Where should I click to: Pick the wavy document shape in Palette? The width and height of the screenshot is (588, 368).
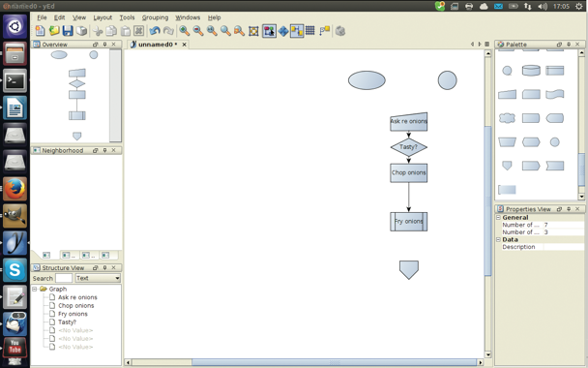(x=554, y=94)
